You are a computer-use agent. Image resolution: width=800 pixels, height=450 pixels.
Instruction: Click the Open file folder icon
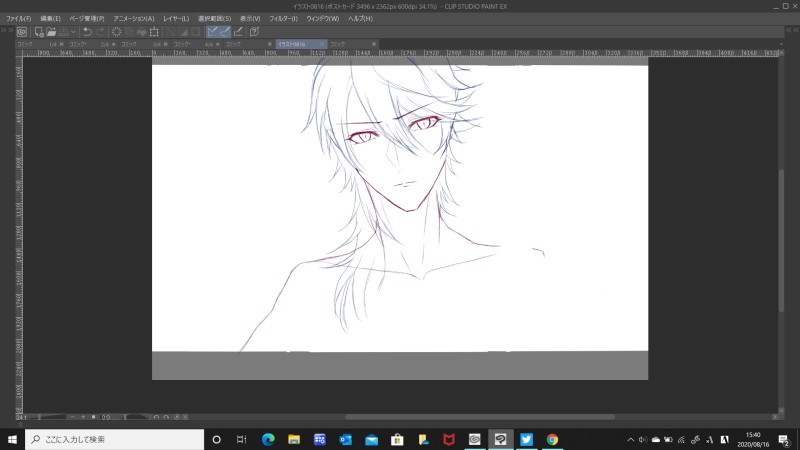[51, 32]
